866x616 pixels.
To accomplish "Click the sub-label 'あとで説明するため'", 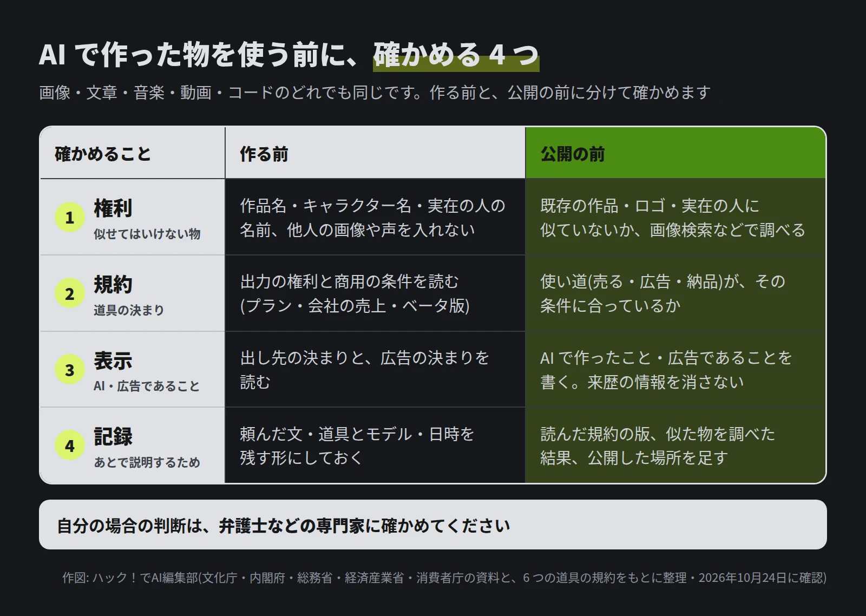I will click(x=147, y=462).
